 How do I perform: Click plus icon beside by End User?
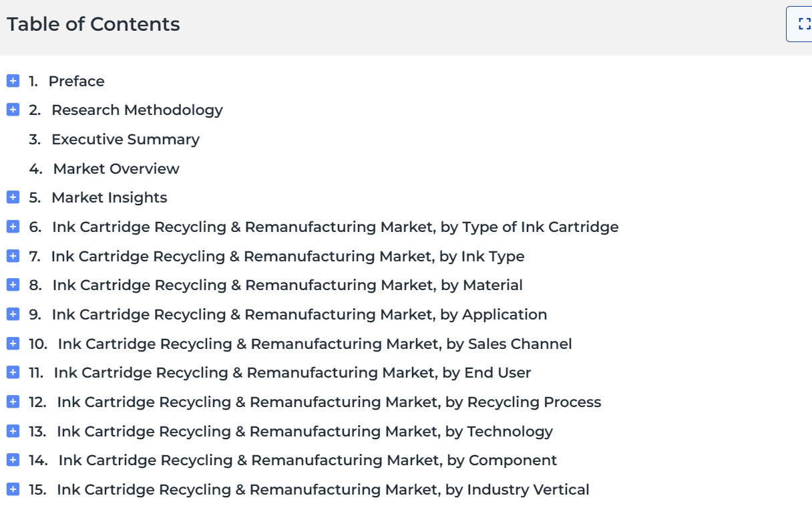point(13,373)
